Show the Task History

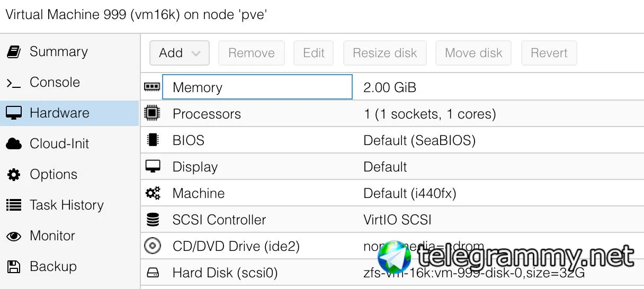(66, 205)
